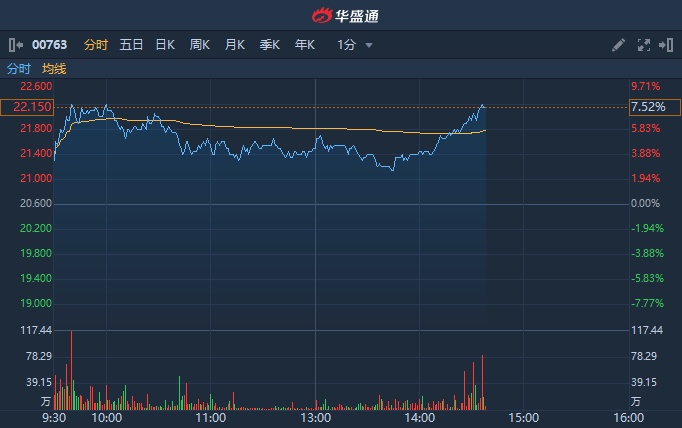Click the 华盛通 logo in title bar
The width and height of the screenshot is (682, 428).
[341, 15]
